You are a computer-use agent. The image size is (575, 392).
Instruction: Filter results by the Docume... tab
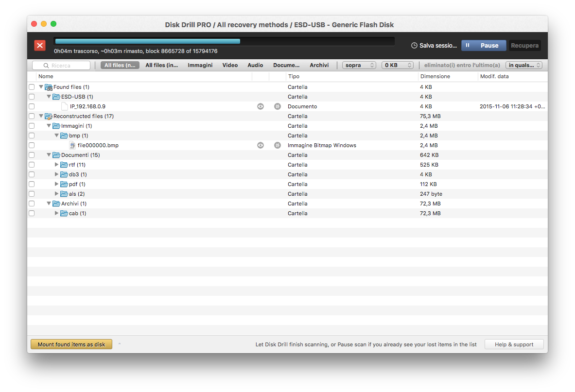(x=286, y=65)
